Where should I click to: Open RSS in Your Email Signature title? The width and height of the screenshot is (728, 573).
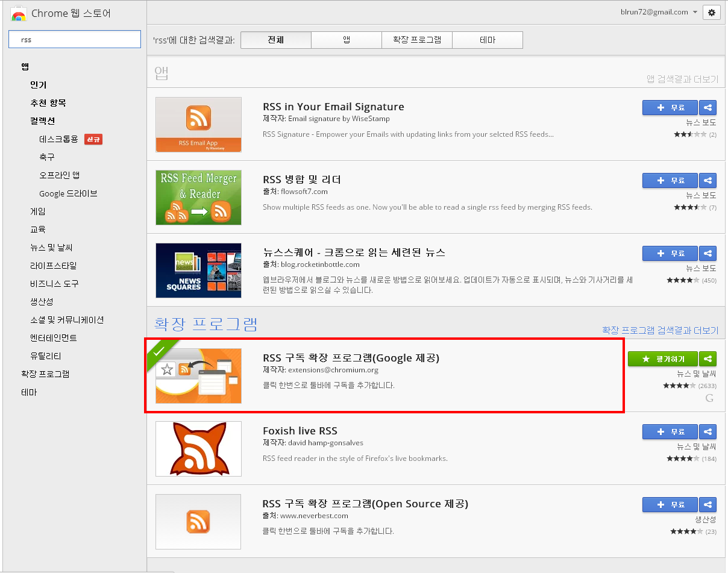pos(333,107)
